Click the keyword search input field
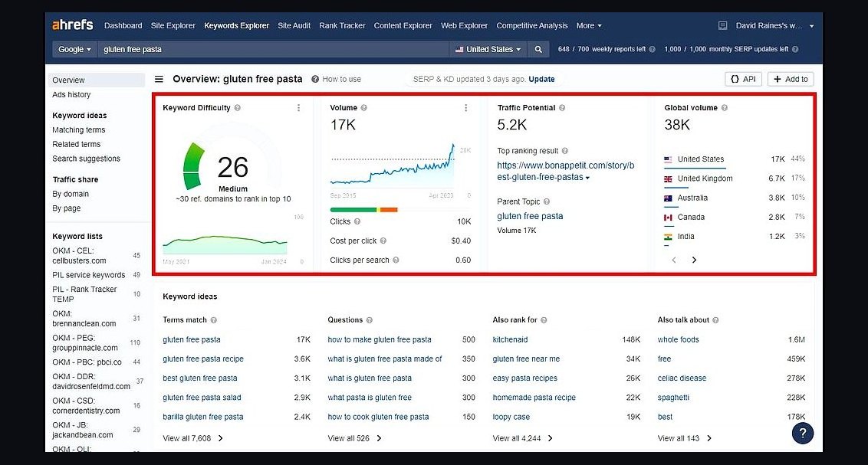The height and width of the screenshot is (465, 868). (273, 49)
